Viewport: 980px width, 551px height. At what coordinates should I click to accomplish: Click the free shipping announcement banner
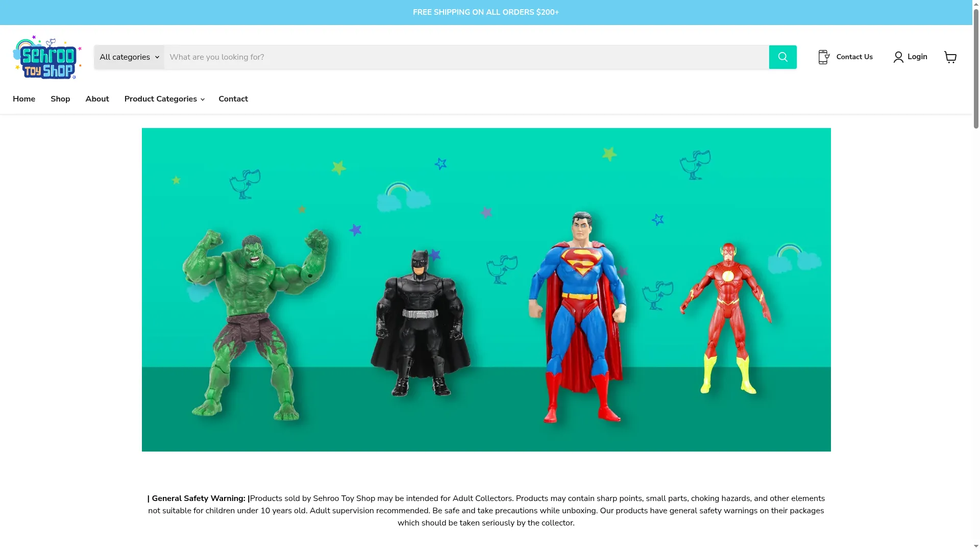(x=486, y=12)
